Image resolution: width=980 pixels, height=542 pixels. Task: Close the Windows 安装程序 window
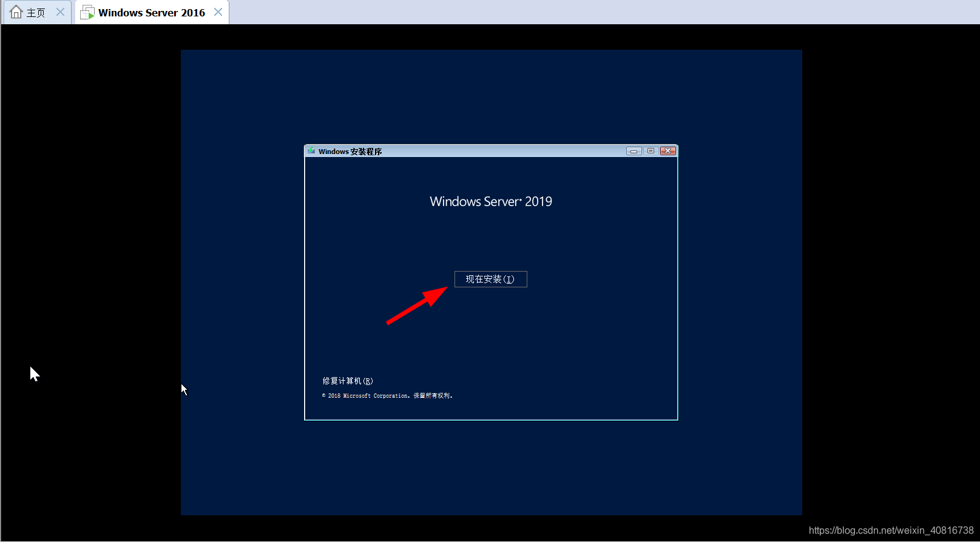pyautogui.click(x=668, y=151)
